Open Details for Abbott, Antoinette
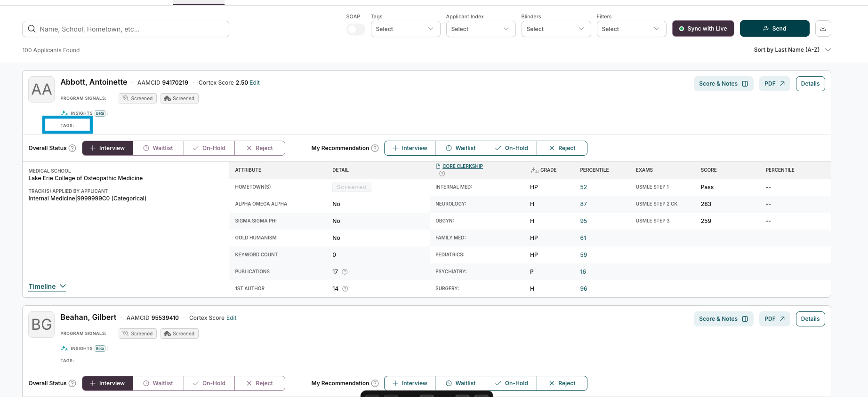The height and width of the screenshot is (397, 868). [810, 84]
